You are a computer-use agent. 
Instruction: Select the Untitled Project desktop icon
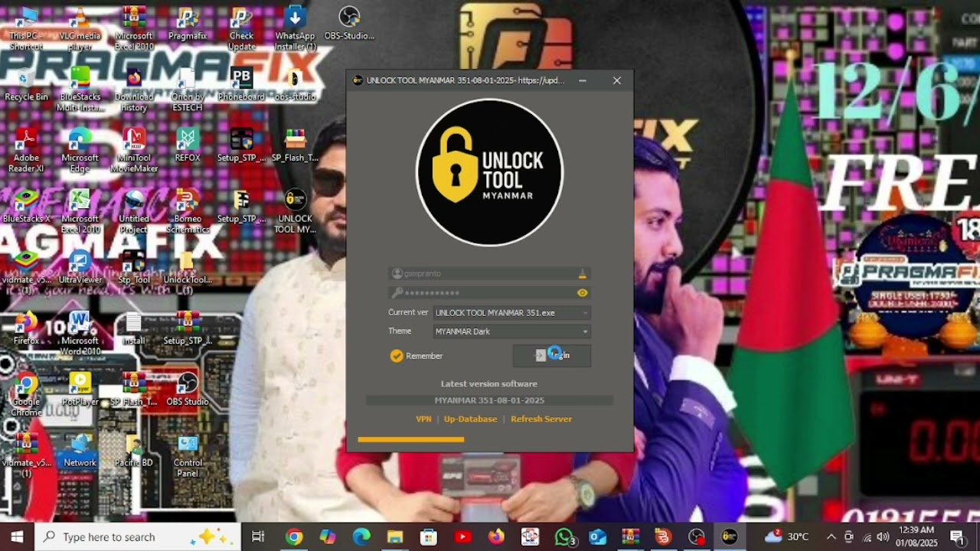[134, 211]
